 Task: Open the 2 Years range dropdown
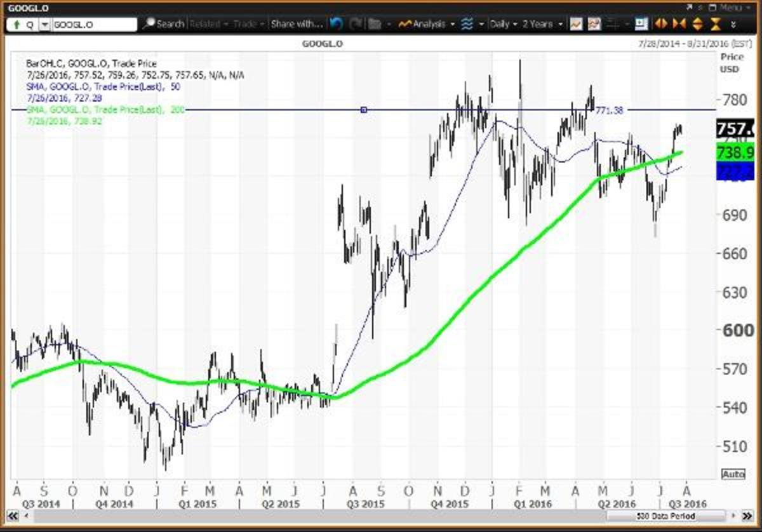[542, 24]
